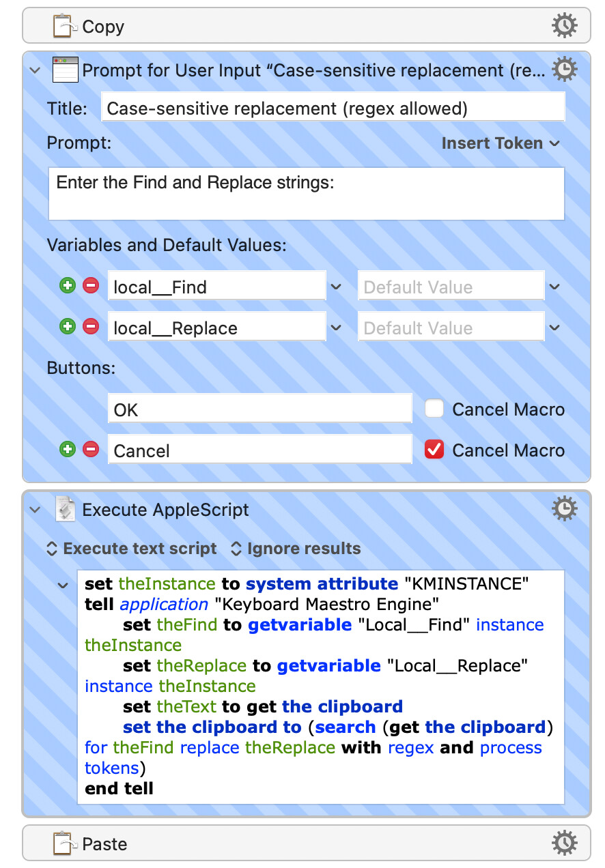Click into the Prompt text area
Image resolution: width=605 pixels, height=868 pixels.
[307, 194]
